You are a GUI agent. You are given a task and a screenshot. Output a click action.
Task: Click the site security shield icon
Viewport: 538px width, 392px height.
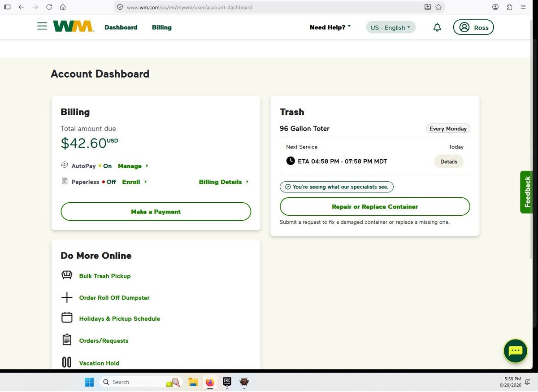pos(120,7)
